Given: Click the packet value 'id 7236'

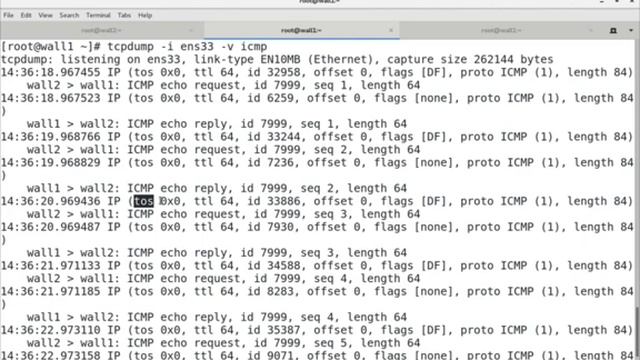Looking at the screenshot, I should click(x=270, y=162).
